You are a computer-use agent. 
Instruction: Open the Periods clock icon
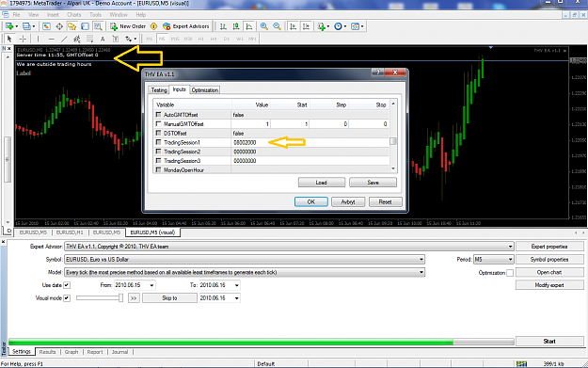[340, 26]
